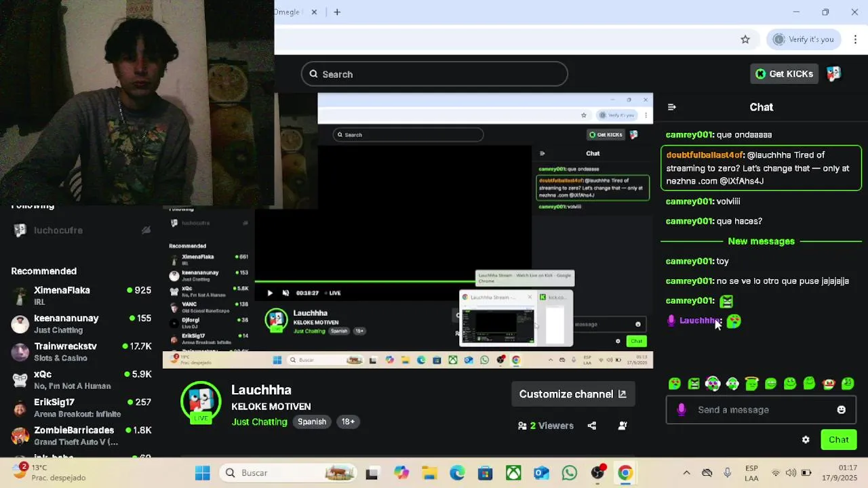Click the Lauchhha live channel avatar
The width and height of the screenshot is (868, 488).
(201, 403)
